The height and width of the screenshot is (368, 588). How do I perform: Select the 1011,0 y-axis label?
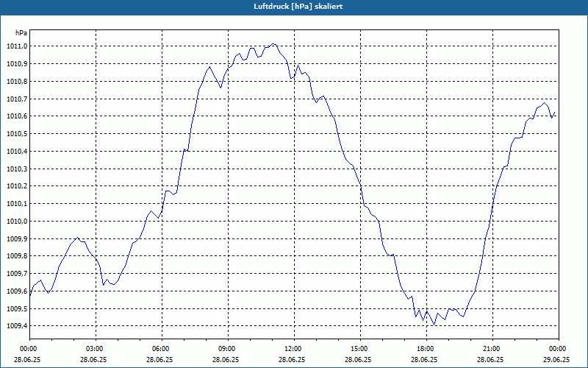point(17,46)
